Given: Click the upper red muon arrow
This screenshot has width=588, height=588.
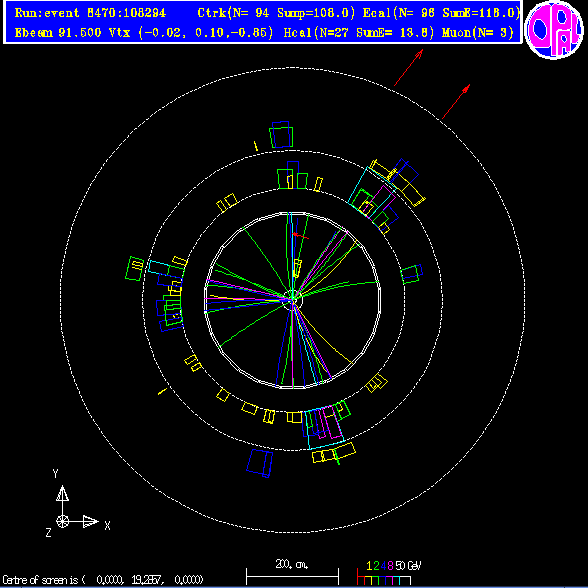Looking at the screenshot, I should point(408,68).
